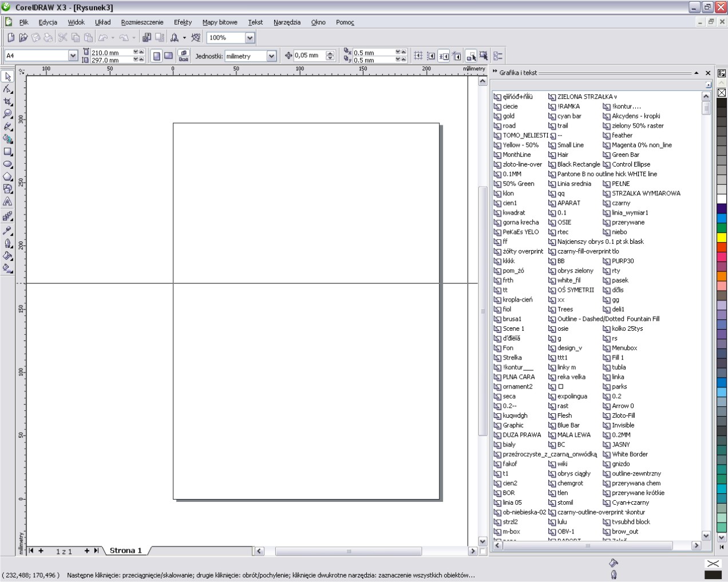This screenshot has height=582, width=728.
Task: Choose the Eyedropper tool
Action: (8, 230)
